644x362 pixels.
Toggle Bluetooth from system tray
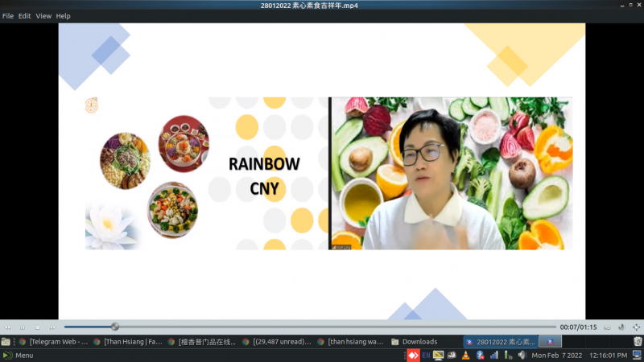coord(479,355)
